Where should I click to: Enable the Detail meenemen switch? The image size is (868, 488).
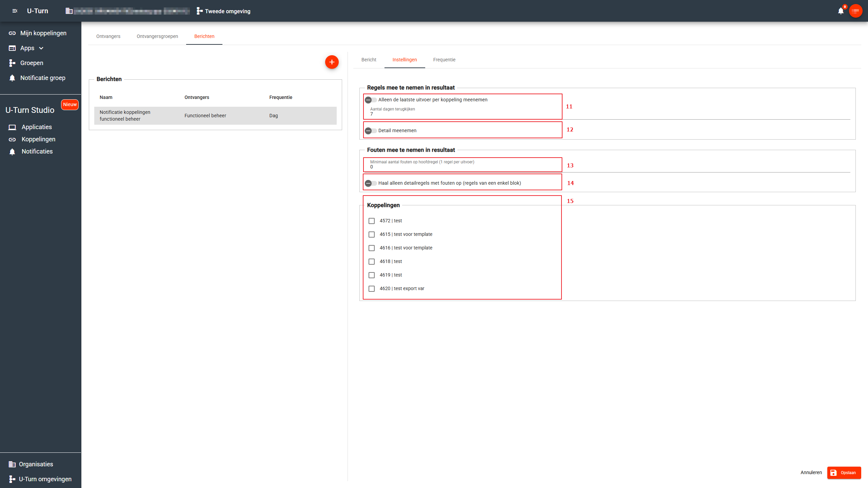click(x=371, y=131)
